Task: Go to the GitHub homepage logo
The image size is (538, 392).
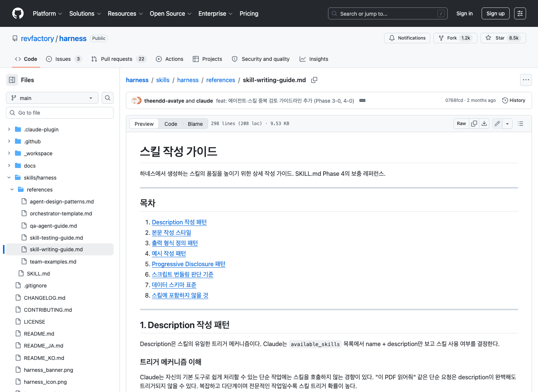Action: (18, 13)
